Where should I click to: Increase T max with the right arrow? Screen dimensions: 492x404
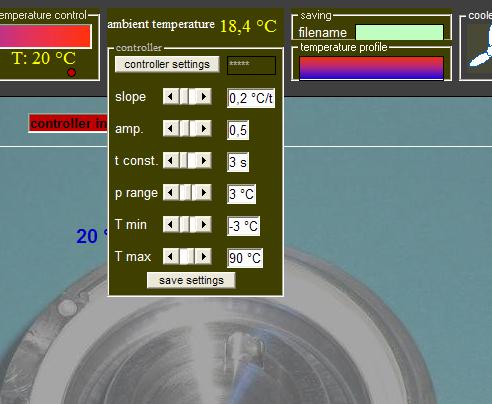tap(203, 257)
